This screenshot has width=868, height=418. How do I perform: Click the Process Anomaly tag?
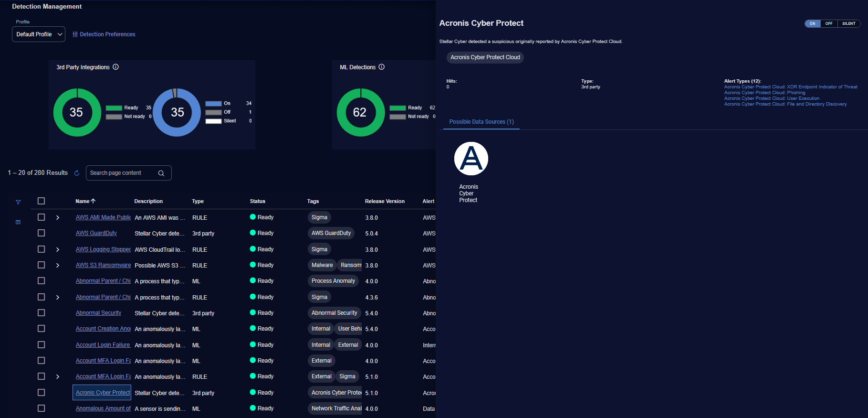[333, 281]
